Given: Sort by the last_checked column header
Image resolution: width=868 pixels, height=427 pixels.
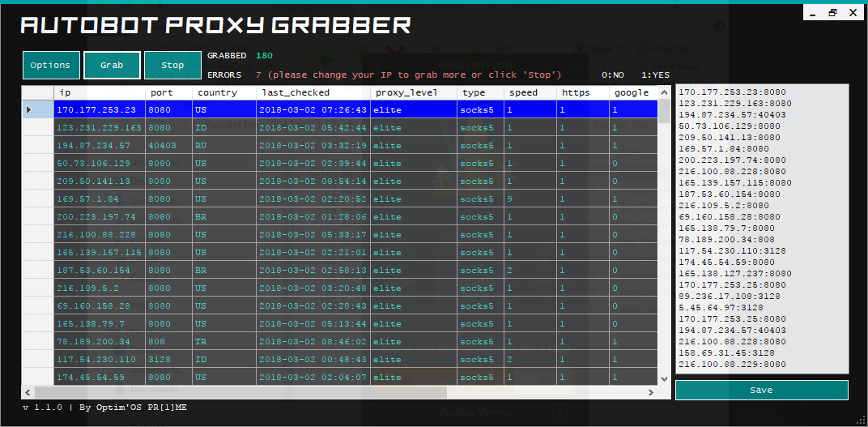Looking at the screenshot, I should [x=313, y=92].
